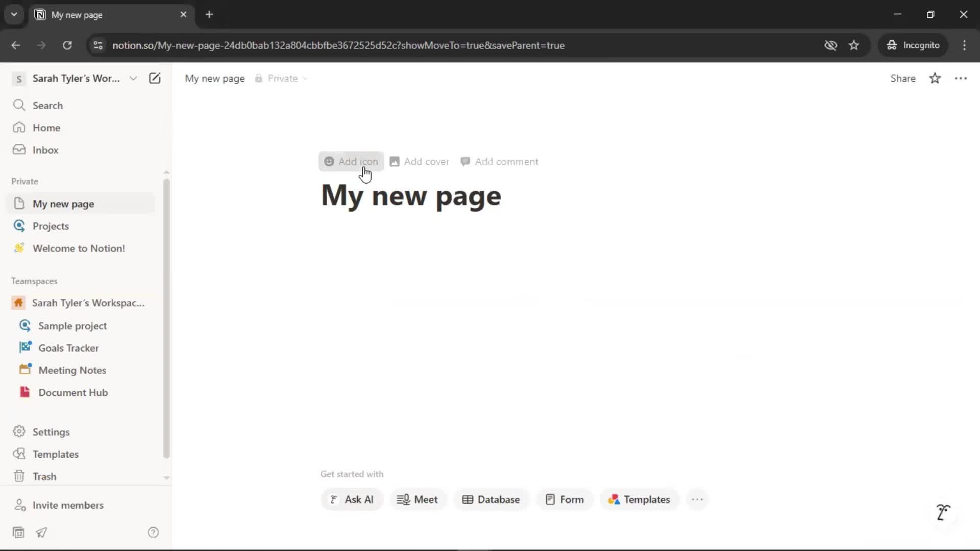Click the paper plane icon at sidebar bottom
The width and height of the screenshot is (980, 551).
click(41, 533)
